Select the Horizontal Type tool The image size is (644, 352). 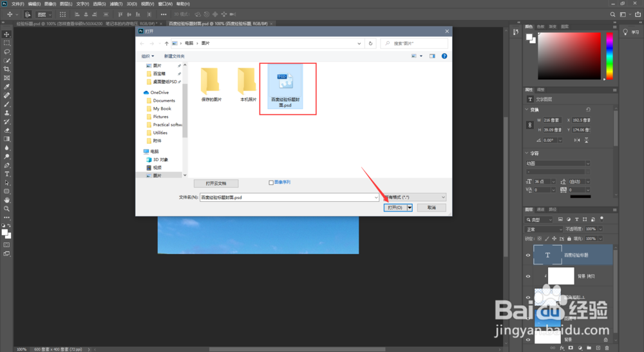coord(6,174)
